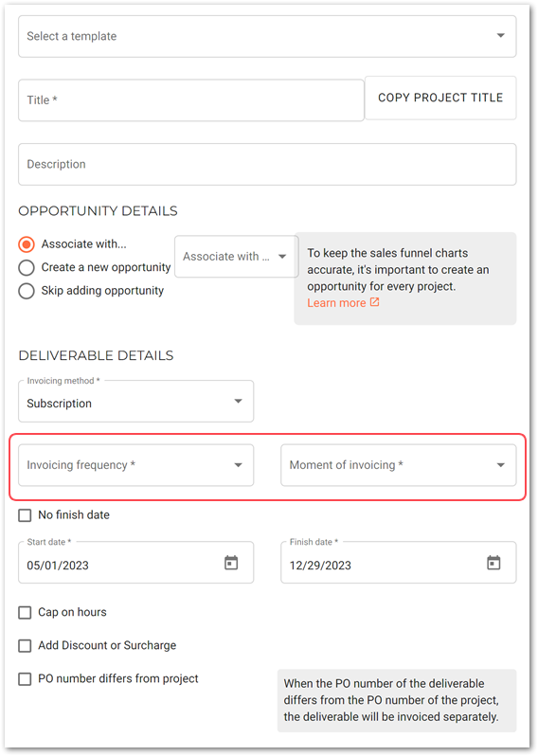Open the Invoicing method Subscription dropdown
Screen dimensions: 538x756
tap(136, 402)
